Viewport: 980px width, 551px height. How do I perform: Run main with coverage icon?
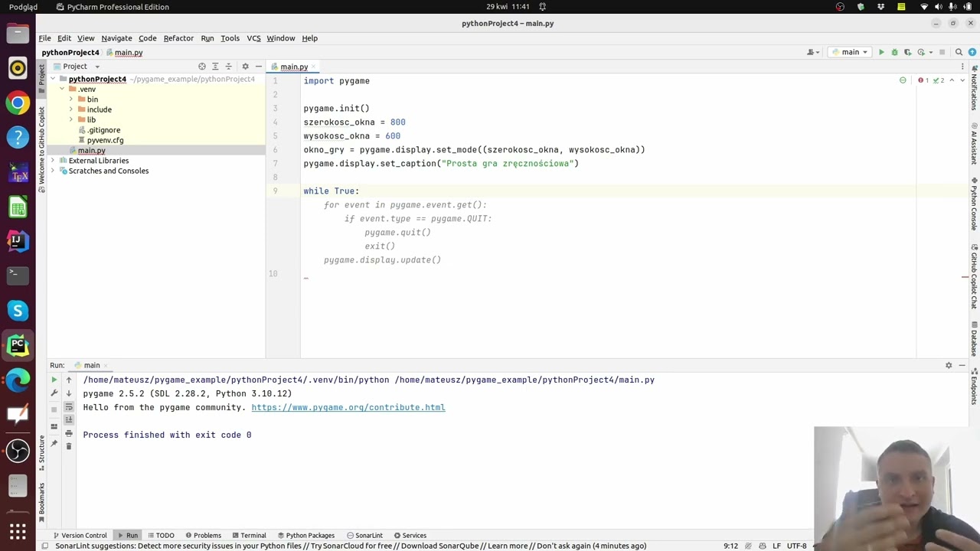click(908, 52)
